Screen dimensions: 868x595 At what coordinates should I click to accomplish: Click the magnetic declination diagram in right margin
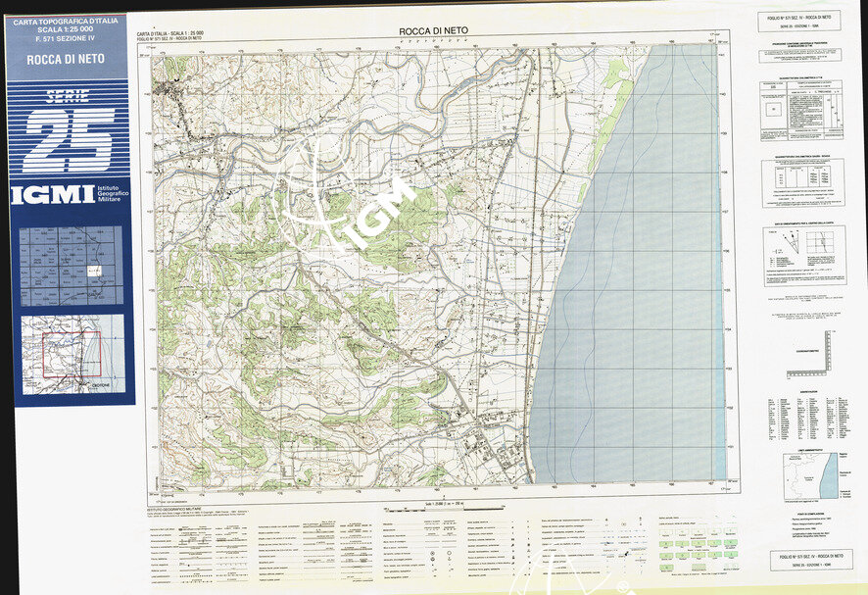804,257
